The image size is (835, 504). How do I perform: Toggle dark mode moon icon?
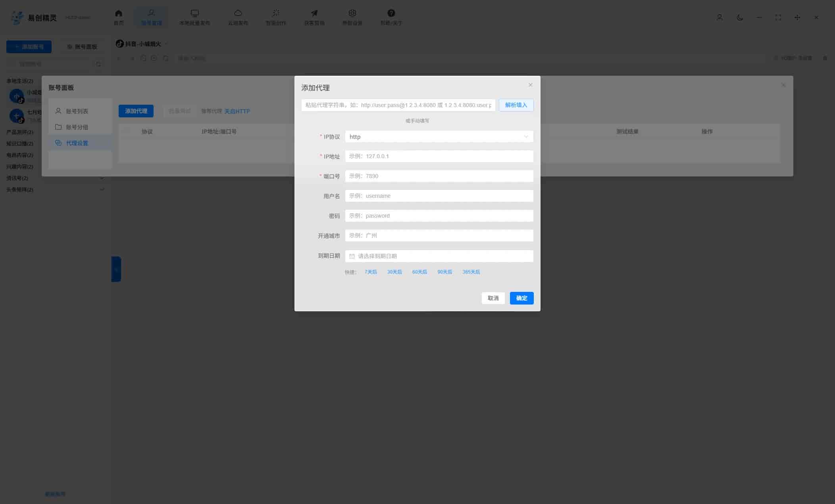[740, 17]
